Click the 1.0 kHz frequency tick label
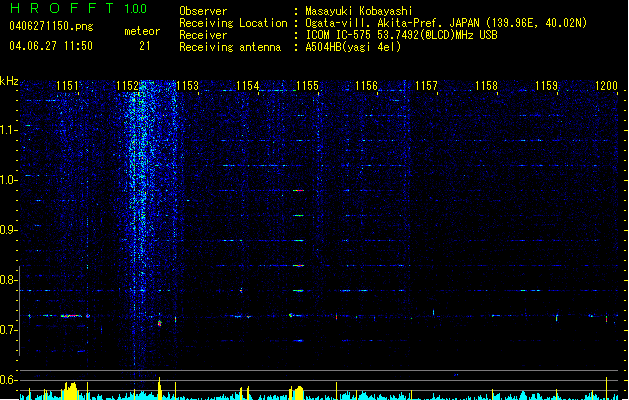The image size is (629, 400). [x=8, y=180]
